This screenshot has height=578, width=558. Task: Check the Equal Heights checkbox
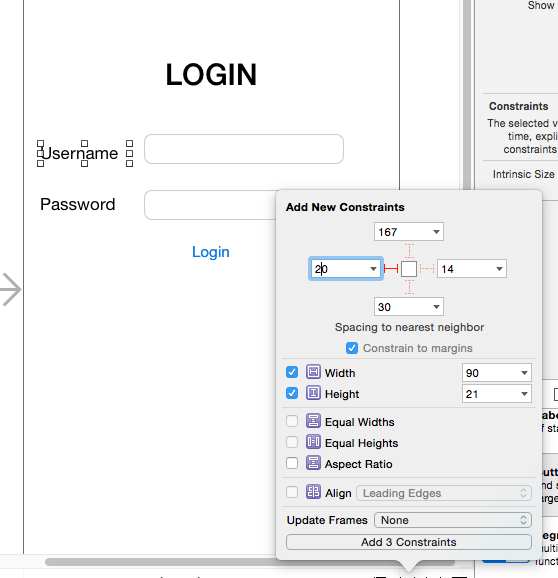tap(292, 442)
